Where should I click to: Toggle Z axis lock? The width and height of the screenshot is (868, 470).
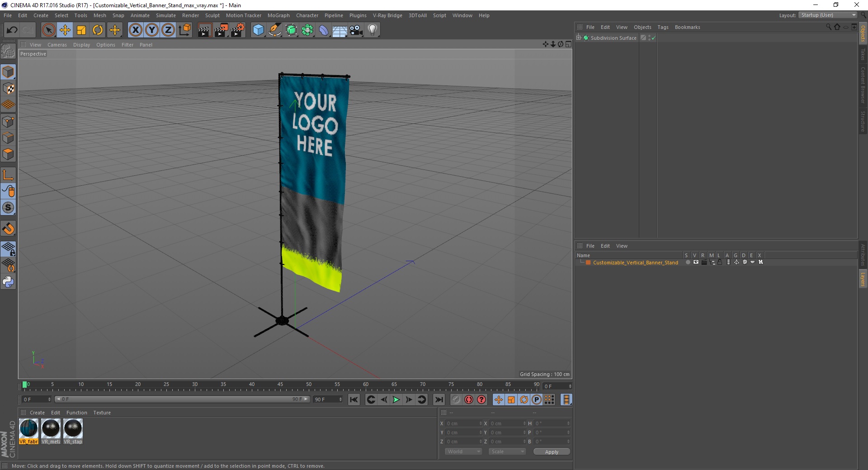point(168,30)
